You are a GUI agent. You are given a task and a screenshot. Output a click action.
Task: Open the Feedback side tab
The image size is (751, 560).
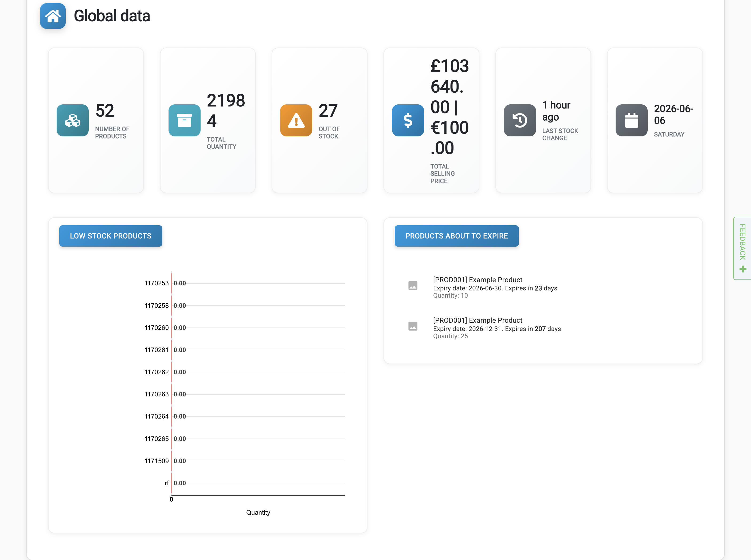742,248
